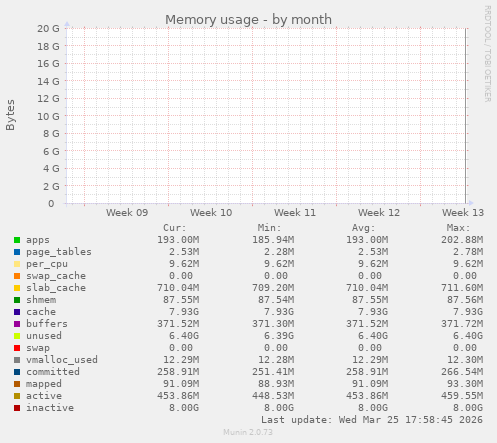Viewport: 497px width, 443px height.
Task: Click the swap red swatch
Action: click(x=17, y=348)
